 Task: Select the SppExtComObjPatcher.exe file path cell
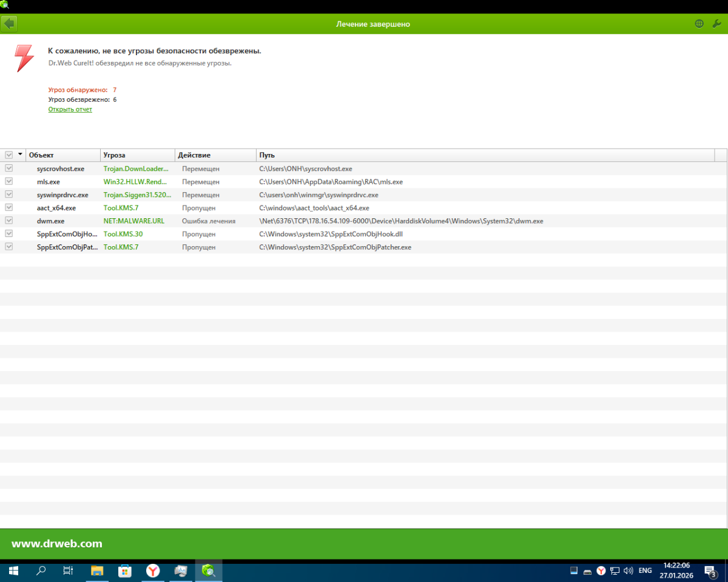tap(335, 247)
